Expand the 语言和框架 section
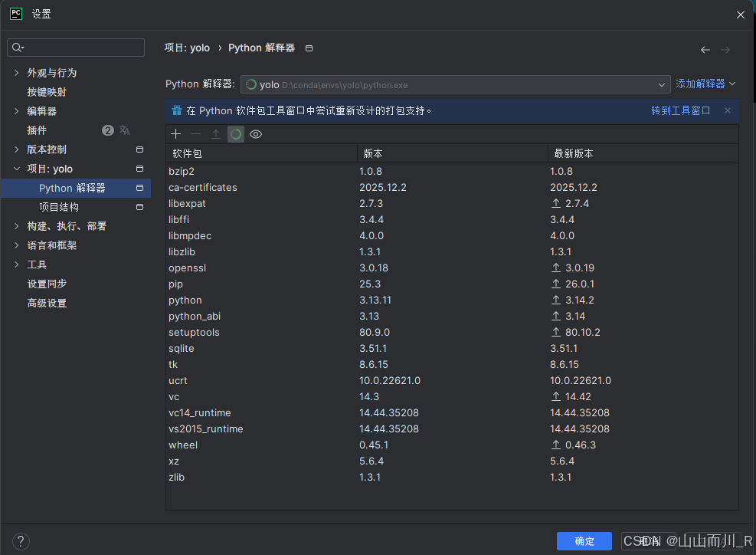This screenshot has height=555, width=756. click(16, 245)
